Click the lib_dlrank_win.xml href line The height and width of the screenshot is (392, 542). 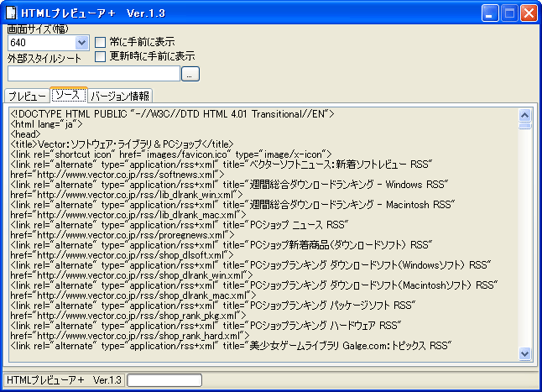(x=127, y=195)
